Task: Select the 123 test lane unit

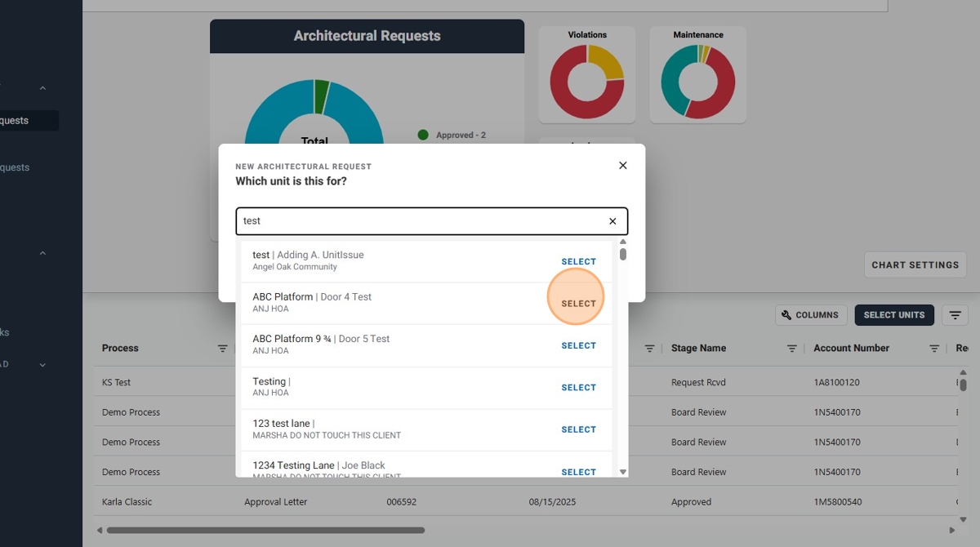Action: pyautogui.click(x=579, y=429)
